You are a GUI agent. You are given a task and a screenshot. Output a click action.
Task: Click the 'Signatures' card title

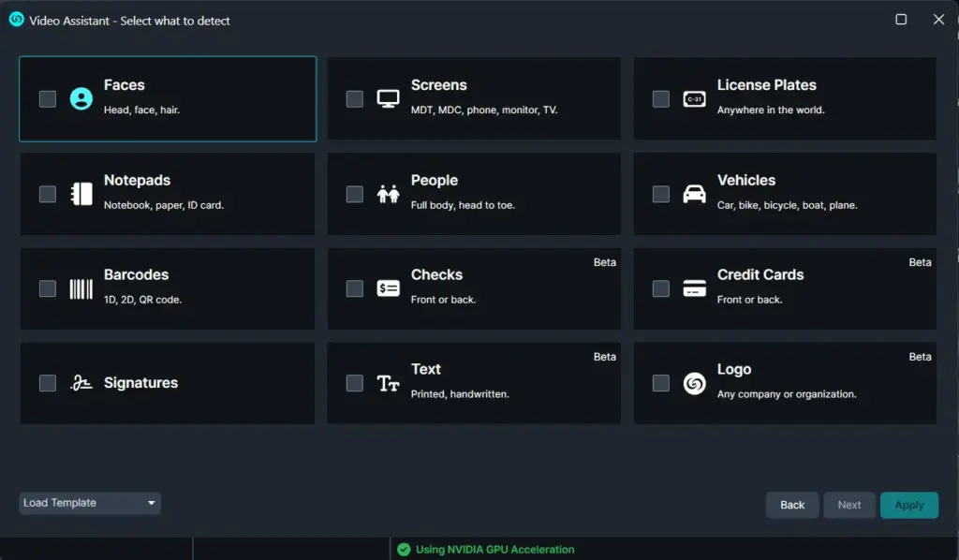tap(140, 383)
